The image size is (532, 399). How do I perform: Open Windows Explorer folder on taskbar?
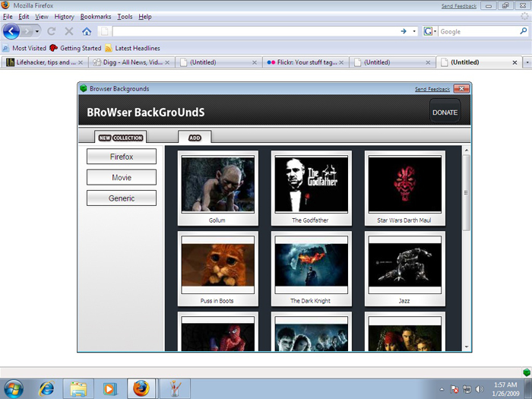(x=78, y=389)
